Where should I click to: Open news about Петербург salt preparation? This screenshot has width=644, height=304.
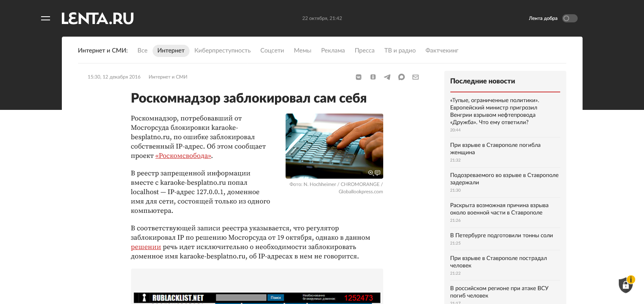(x=501, y=235)
